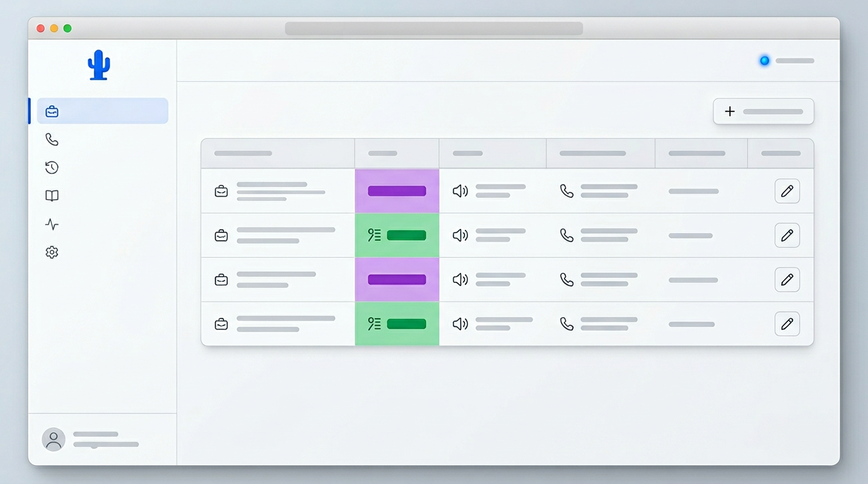Click the pencil button in second row
Viewport: 868px width, 484px height.
[x=787, y=236]
